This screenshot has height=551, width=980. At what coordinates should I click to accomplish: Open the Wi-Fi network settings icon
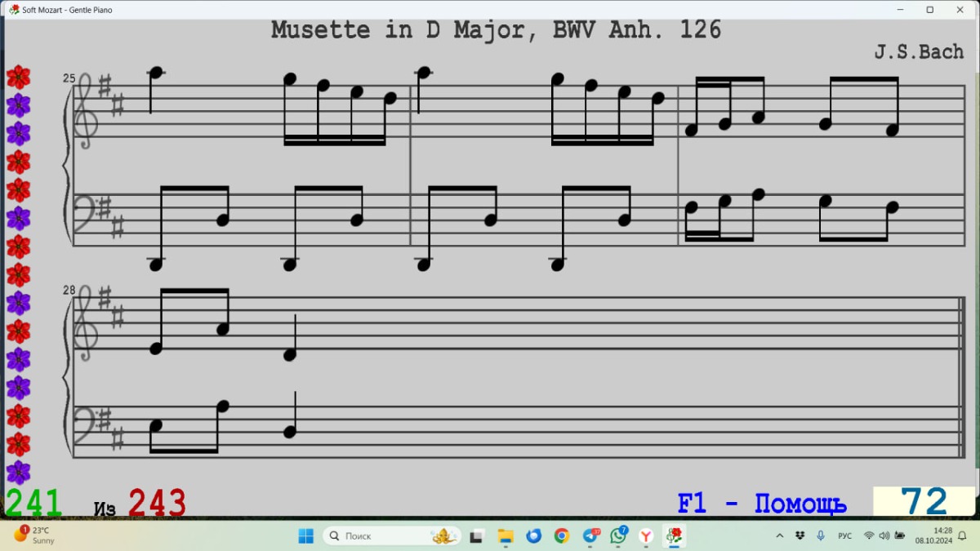tap(869, 535)
